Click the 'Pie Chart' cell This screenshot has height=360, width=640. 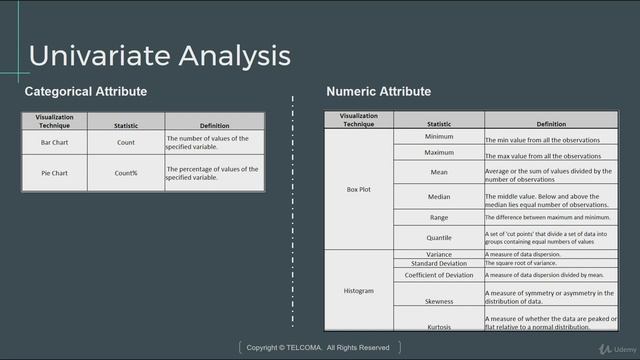pyautogui.click(x=54, y=173)
